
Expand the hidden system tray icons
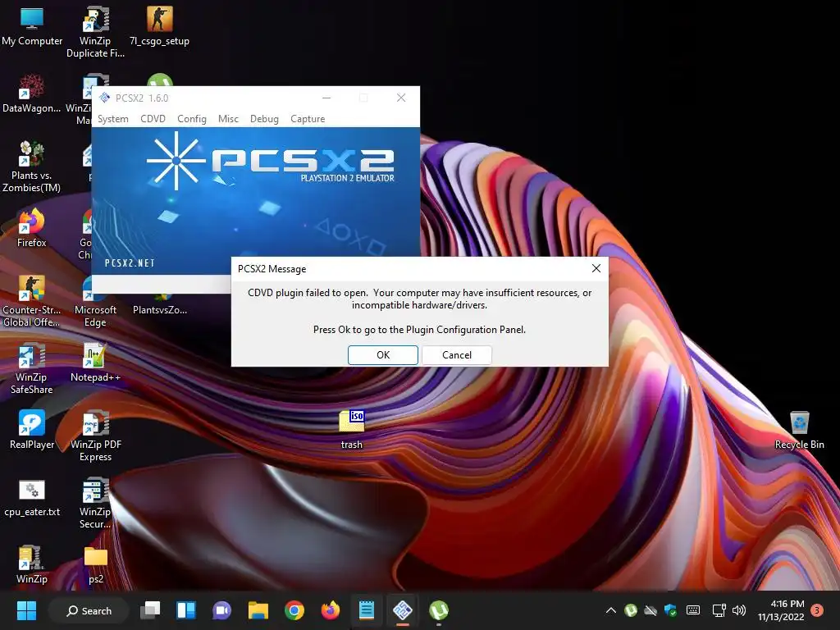pos(610,610)
